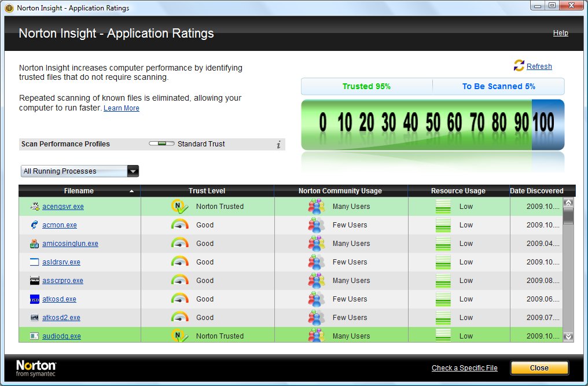Click community users icon in acengsvr.exe row
The width and height of the screenshot is (588, 386).
click(316, 207)
